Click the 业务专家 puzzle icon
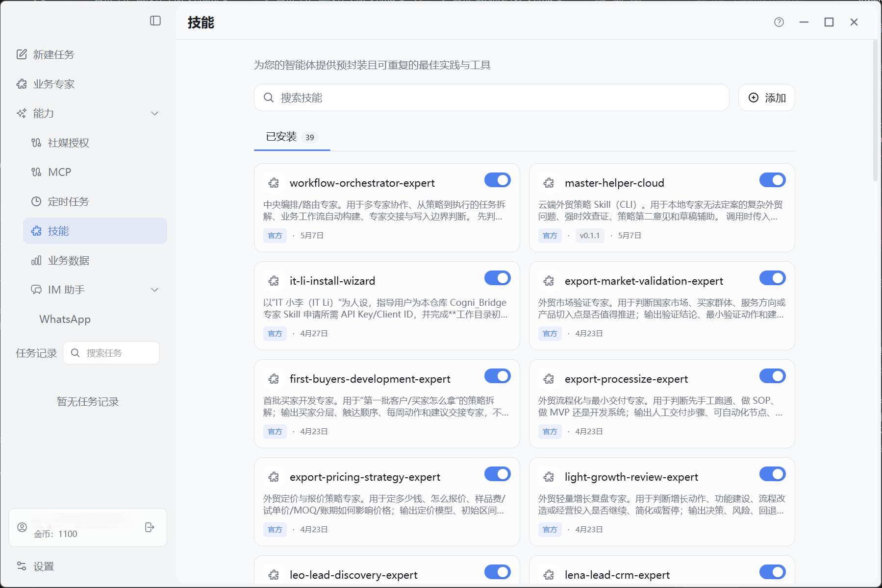This screenshot has height=588, width=882. (22, 84)
